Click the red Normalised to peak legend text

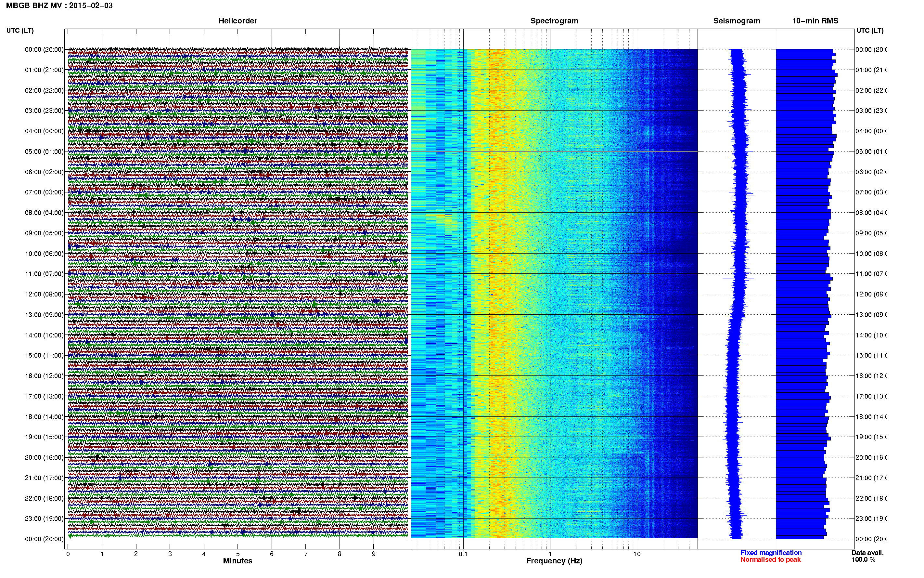click(x=770, y=560)
